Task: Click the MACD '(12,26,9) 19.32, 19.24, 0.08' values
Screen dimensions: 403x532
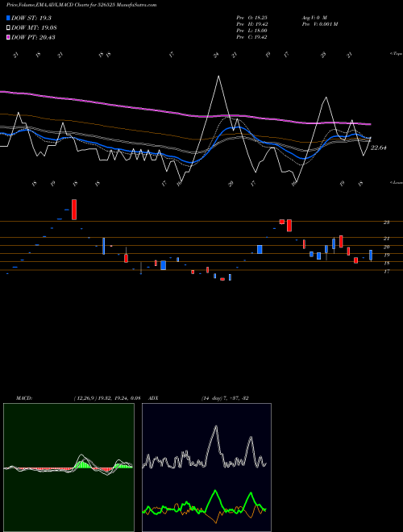Action: [x=107, y=397]
